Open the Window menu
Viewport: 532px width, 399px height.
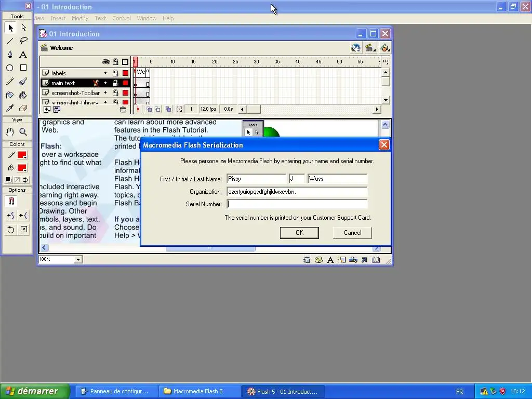pos(147,18)
